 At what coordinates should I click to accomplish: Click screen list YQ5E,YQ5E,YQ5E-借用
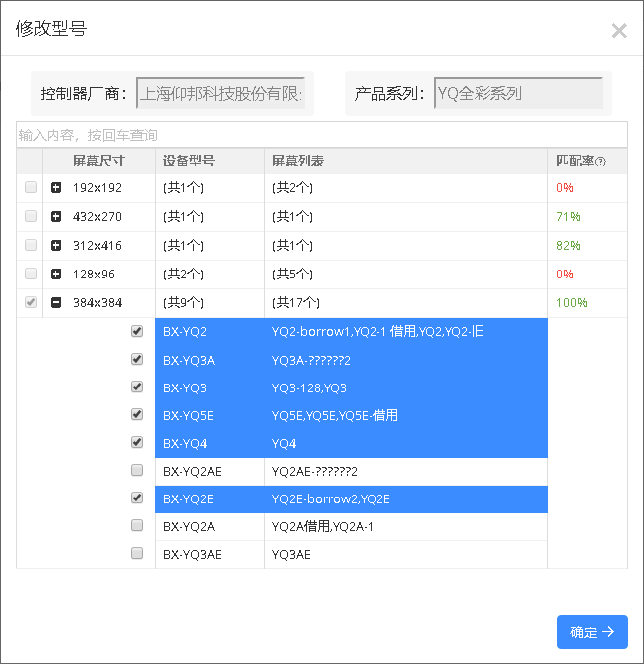coord(335,415)
